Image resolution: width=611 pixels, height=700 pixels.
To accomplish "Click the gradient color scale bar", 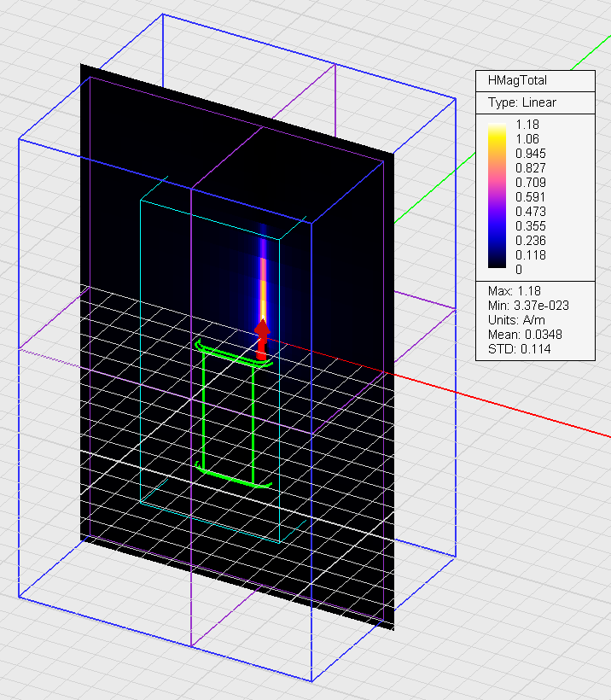I will pyautogui.click(x=495, y=197).
